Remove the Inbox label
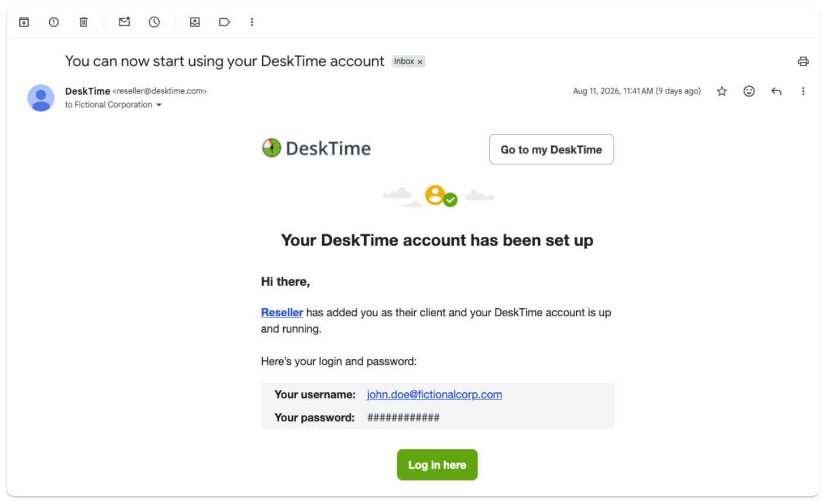 point(420,62)
